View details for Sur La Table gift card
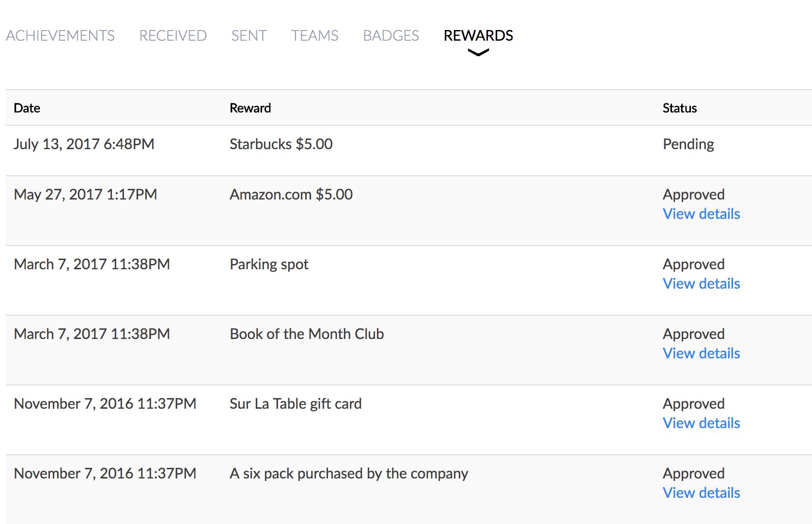812x524 pixels. [701, 423]
